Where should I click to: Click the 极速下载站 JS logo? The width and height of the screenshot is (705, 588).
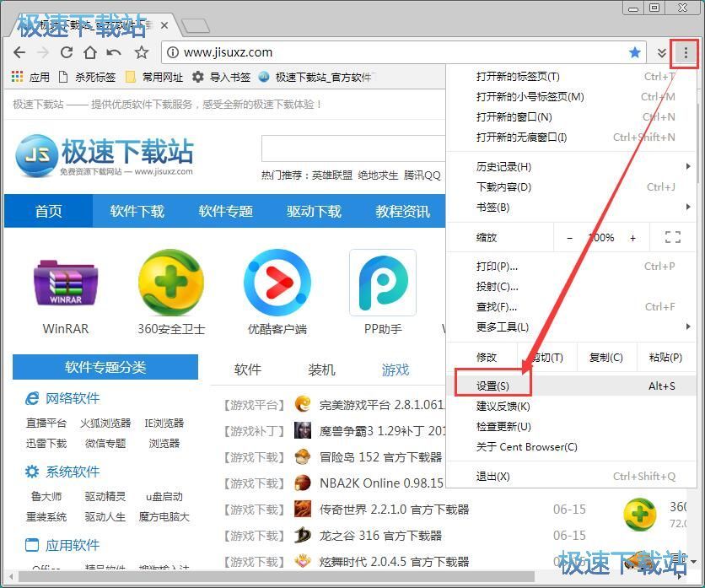(x=105, y=155)
